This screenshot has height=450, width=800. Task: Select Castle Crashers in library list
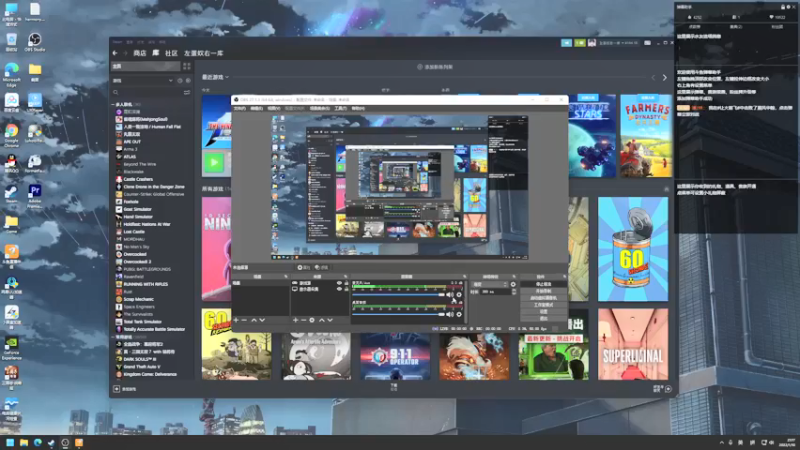pyautogui.click(x=135, y=179)
